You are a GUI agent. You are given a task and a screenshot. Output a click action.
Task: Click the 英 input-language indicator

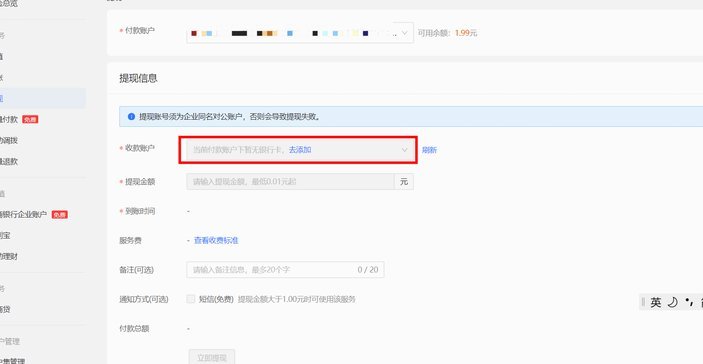click(x=656, y=303)
